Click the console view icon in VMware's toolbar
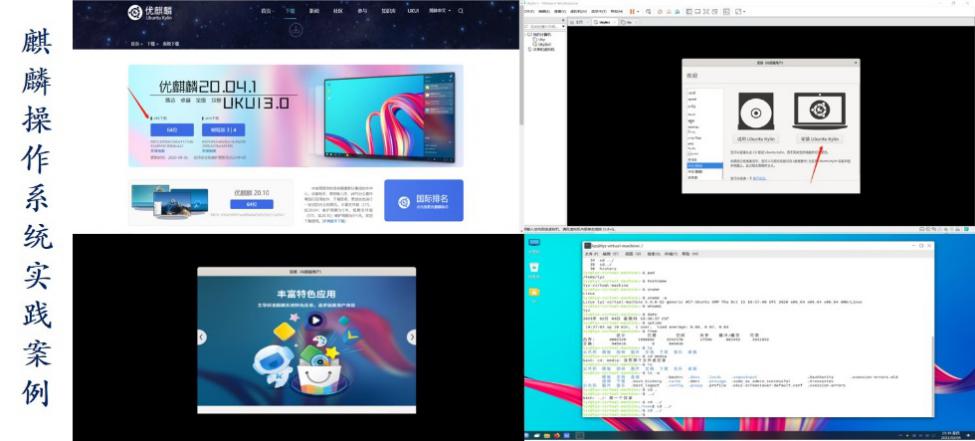 click(x=726, y=11)
